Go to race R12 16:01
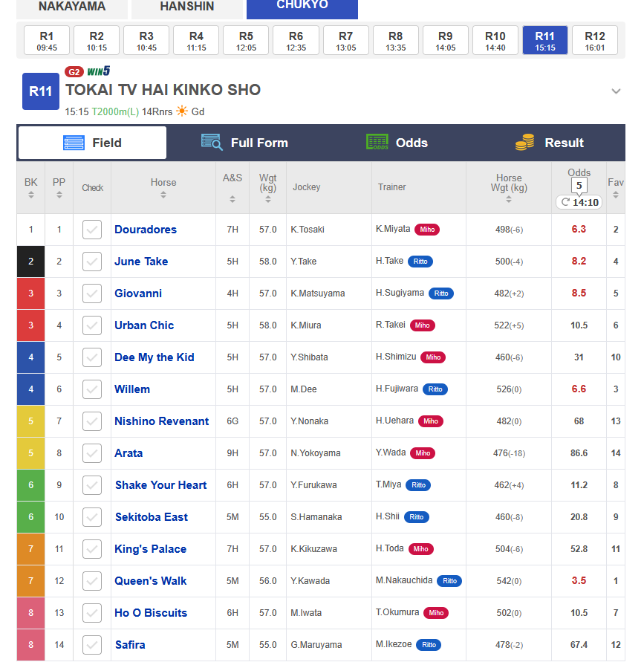644x665 pixels. pos(595,41)
